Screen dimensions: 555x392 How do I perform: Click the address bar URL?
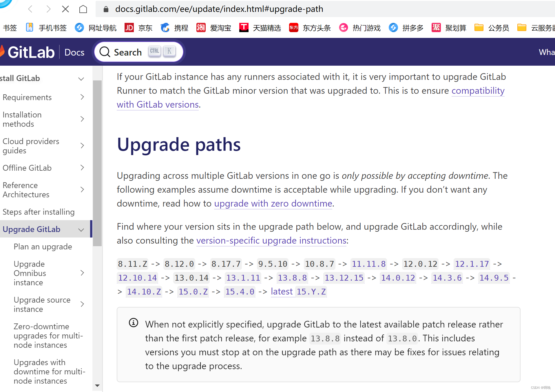[219, 9]
